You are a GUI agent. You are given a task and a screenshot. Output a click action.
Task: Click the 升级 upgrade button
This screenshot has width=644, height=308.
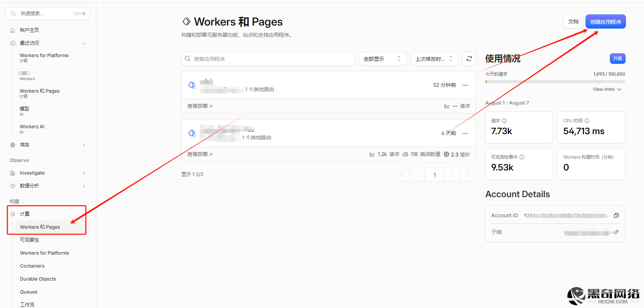[617, 59]
